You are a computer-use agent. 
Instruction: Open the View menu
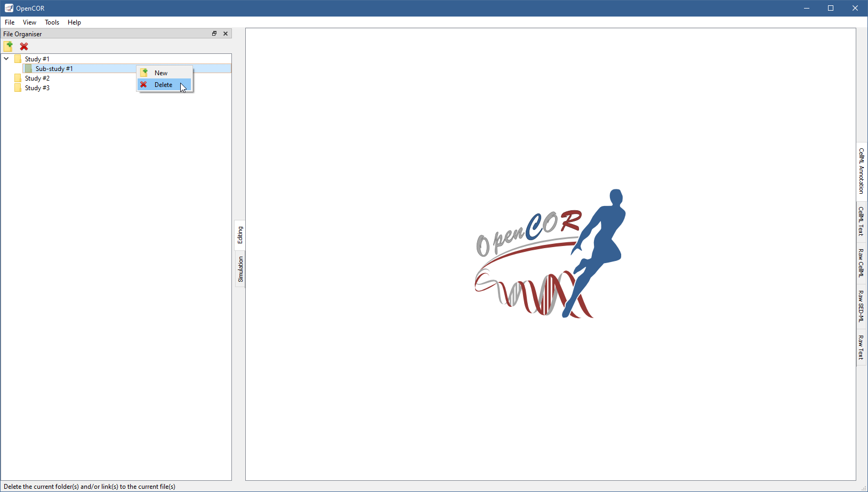[29, 22]
